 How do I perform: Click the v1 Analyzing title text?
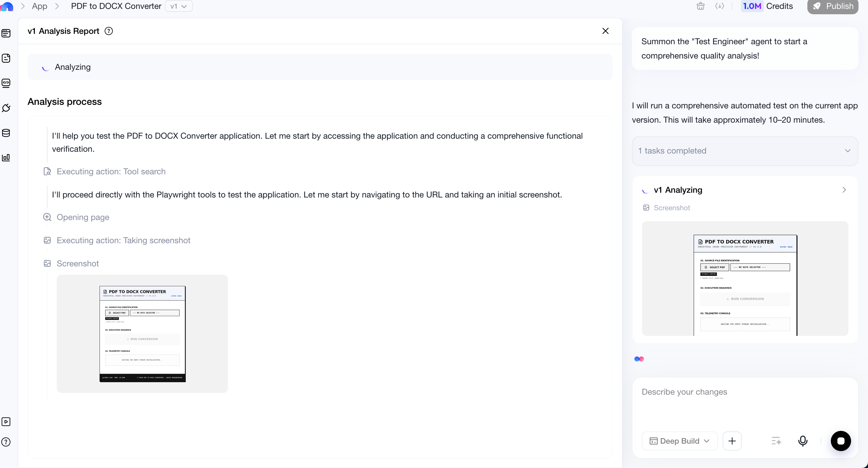(x=678, y=190)
